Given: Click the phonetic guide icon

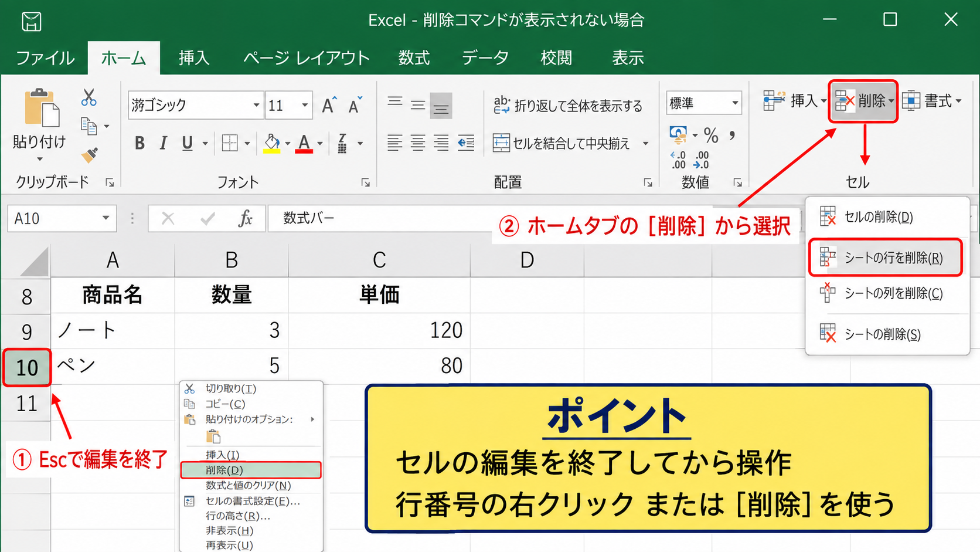Looking at the screenshot, I should click(x=342, y=143).
